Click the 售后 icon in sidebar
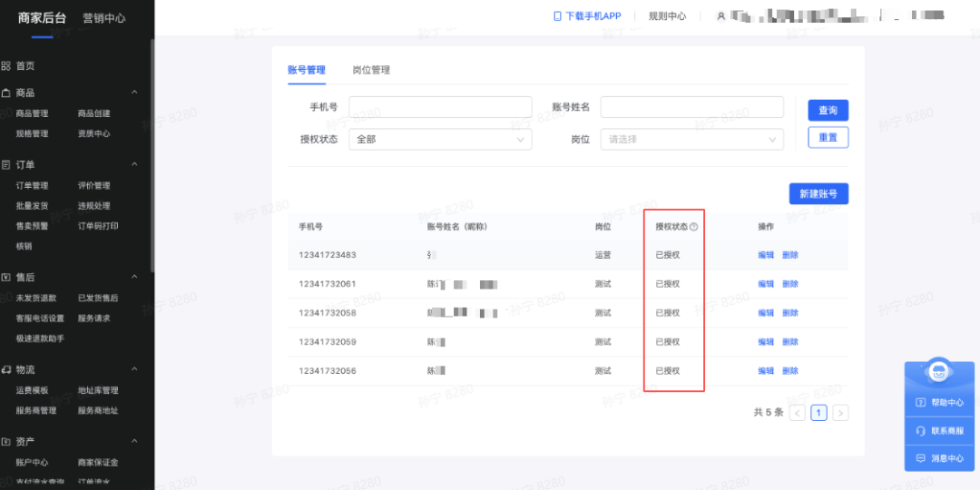This screenshot has width=980, height=490. pos(5,277)
